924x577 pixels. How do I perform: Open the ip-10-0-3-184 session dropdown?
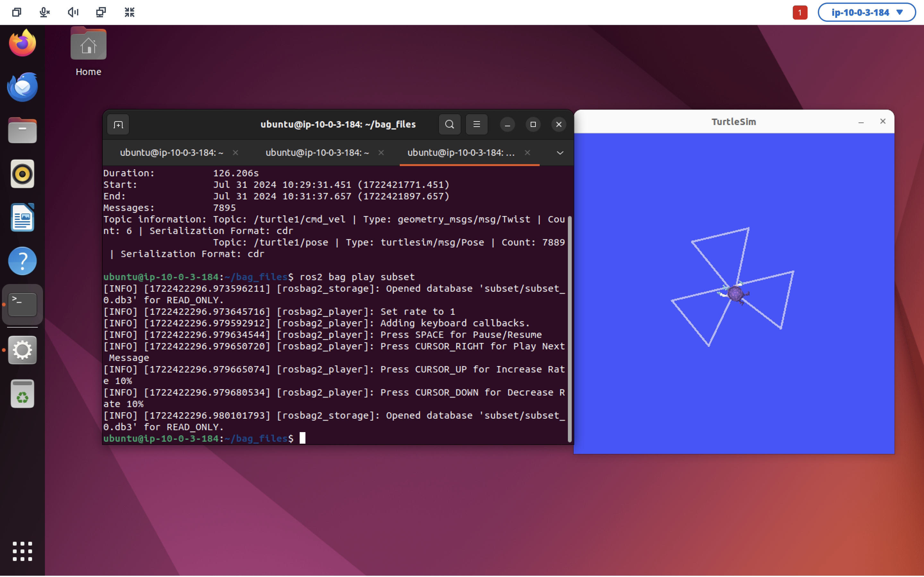tap(866, 12)
